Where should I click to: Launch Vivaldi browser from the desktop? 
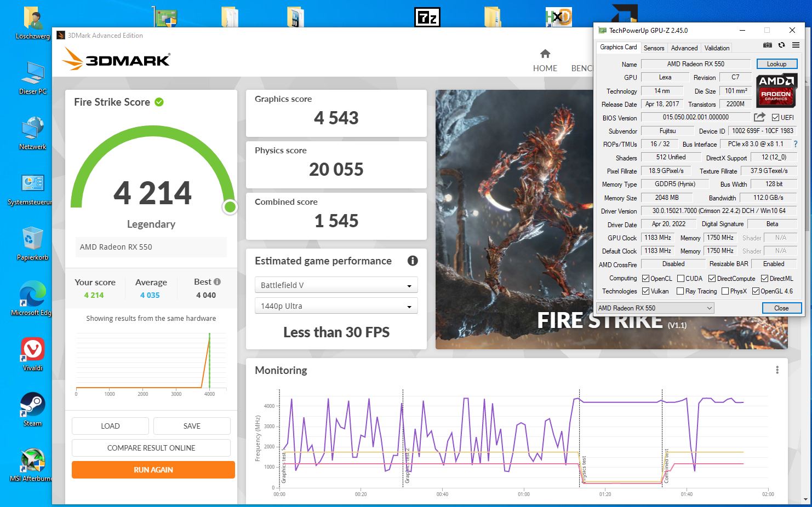[32, 354]
